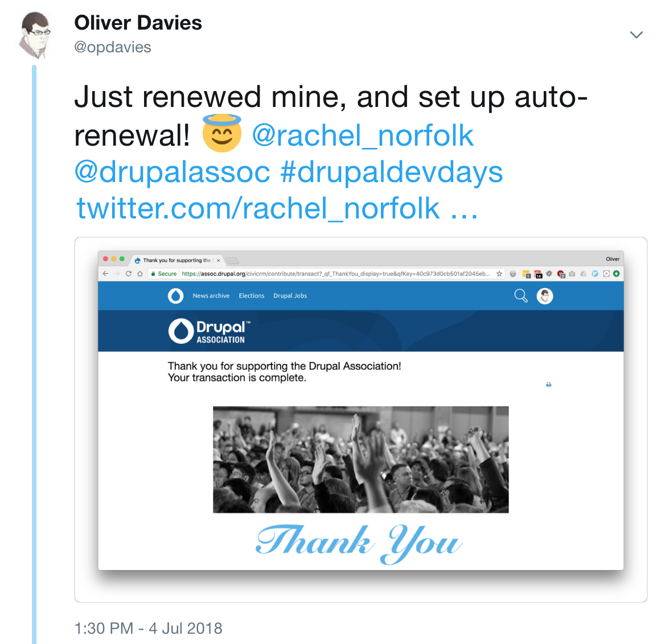Open the tweet options chevron menu

pyautogui.click(x=637, y=35)
